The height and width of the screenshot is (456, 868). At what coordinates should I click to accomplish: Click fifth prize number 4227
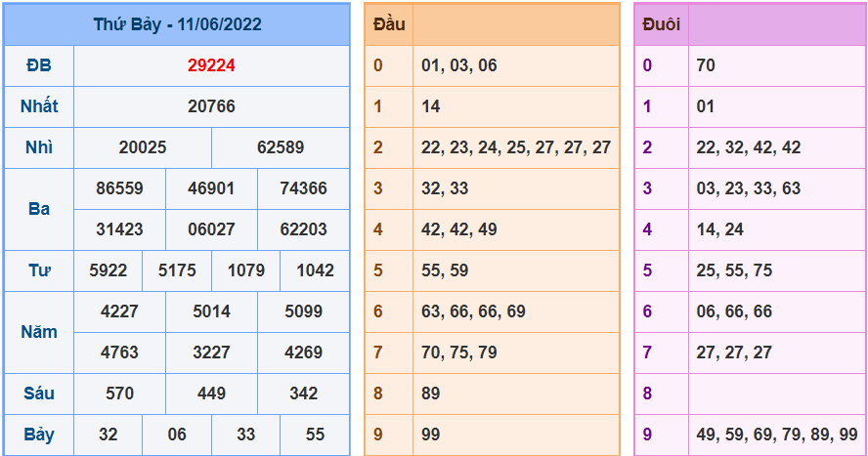[119, 311]
